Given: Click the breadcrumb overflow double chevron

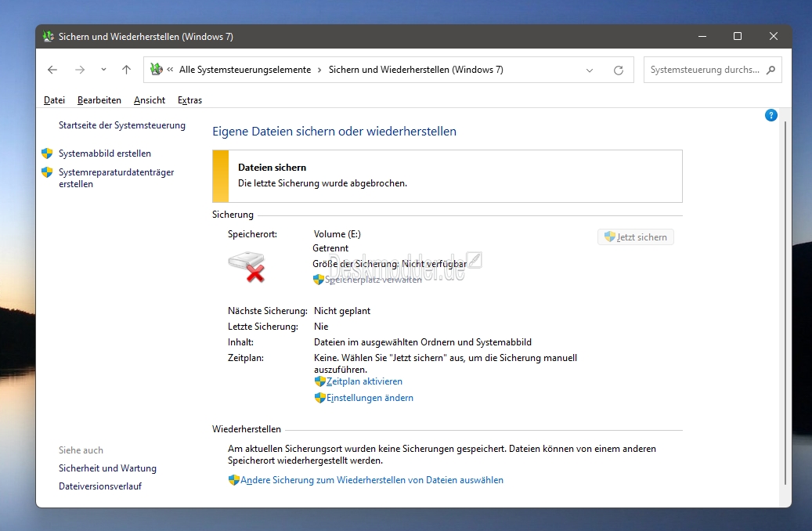Looking at the screenshot, I should (170, 70).
